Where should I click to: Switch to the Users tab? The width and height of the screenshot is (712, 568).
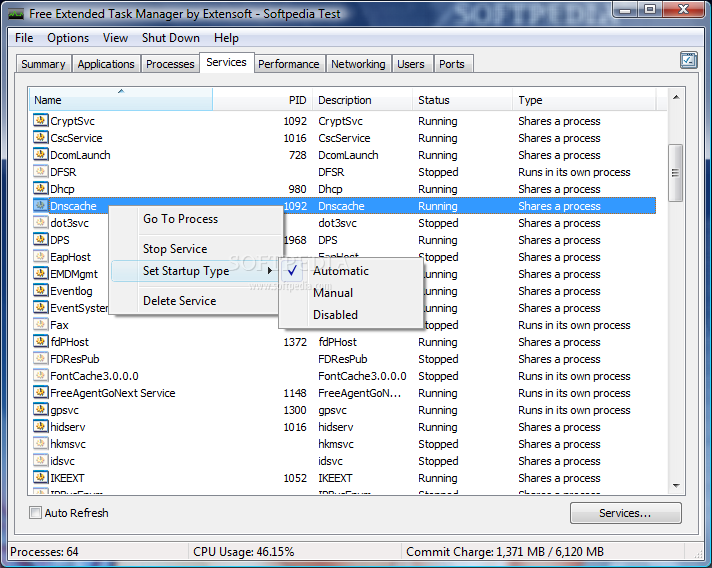click(x=411, y=64)
